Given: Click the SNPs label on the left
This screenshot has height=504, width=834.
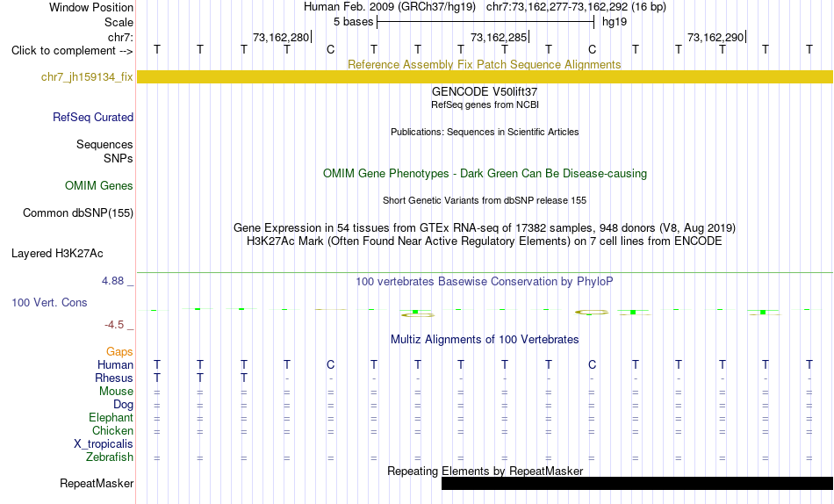Looking at the screenshot, I should point(119,159).
